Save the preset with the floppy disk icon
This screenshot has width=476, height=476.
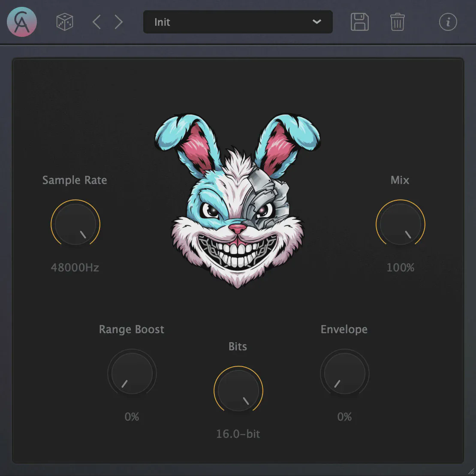click(x=359, y=22)
